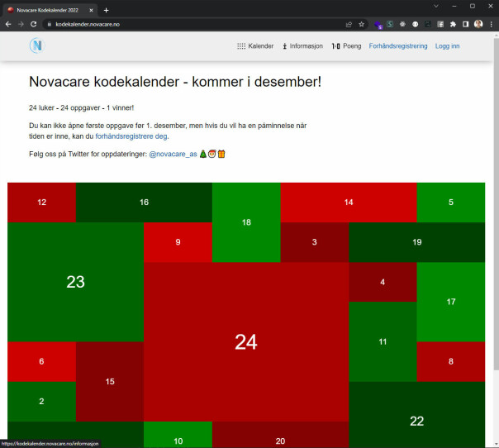Click the Novacare N logo
Screen dimensions: 499x448
pos(37,45)
